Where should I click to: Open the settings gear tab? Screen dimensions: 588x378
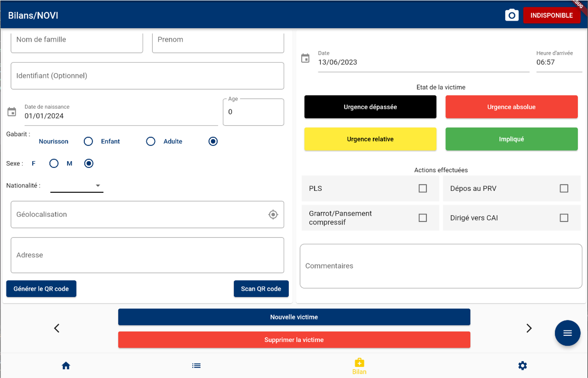[522, 365]
